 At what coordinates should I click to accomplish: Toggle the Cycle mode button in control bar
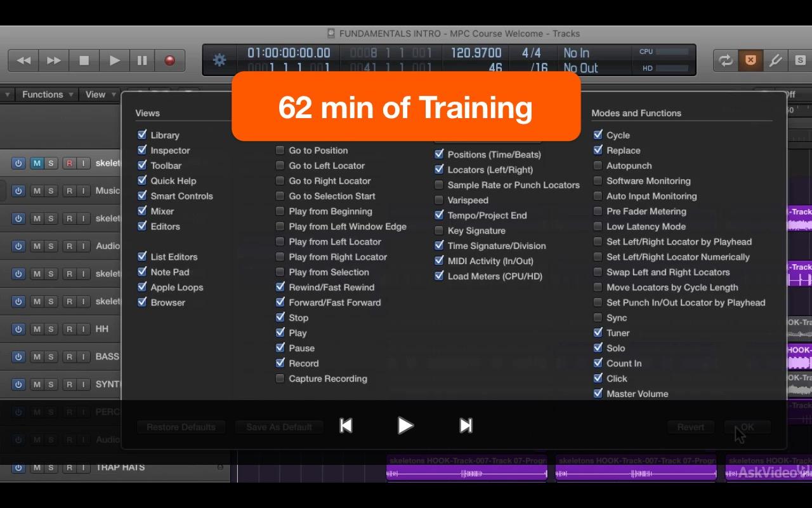tap(725, 60)
